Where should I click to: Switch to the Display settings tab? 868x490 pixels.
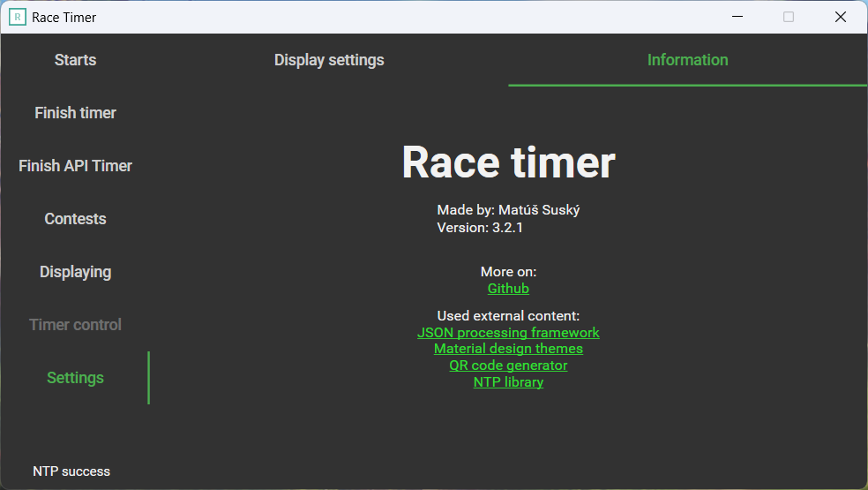329,60
